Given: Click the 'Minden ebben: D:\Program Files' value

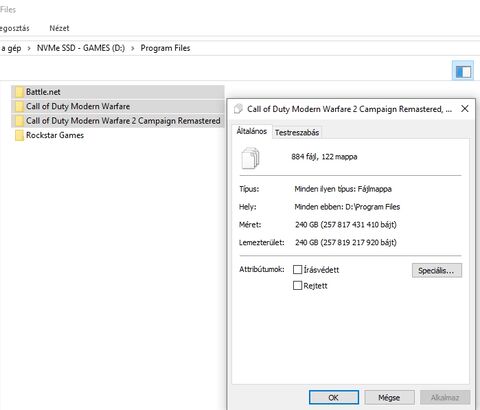Looking at the screenshot, I should click(347, 207).
